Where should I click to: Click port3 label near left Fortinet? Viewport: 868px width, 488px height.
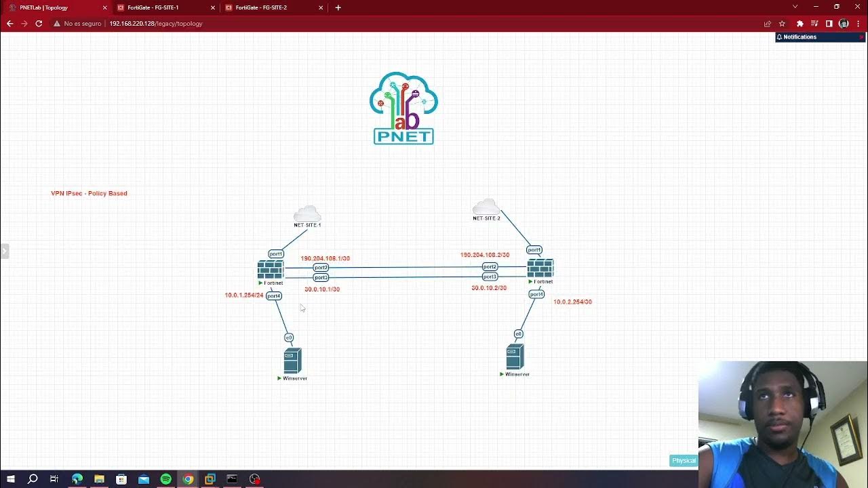321,277
